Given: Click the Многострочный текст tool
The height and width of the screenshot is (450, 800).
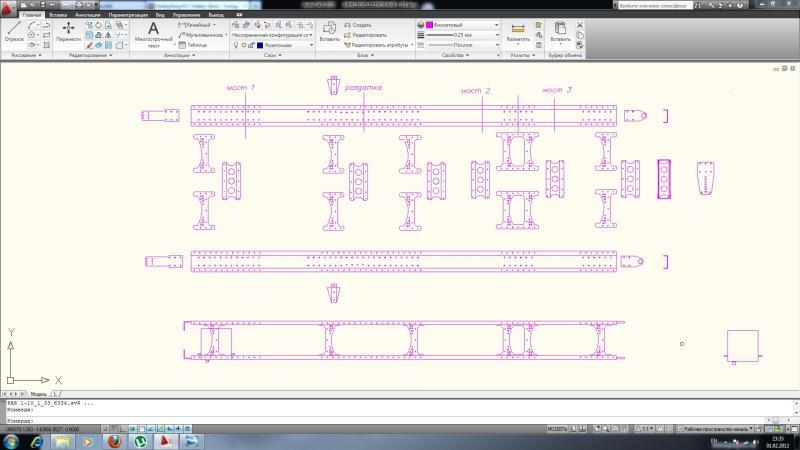Looking at the screenshot, I should click(x=153, y=33).
